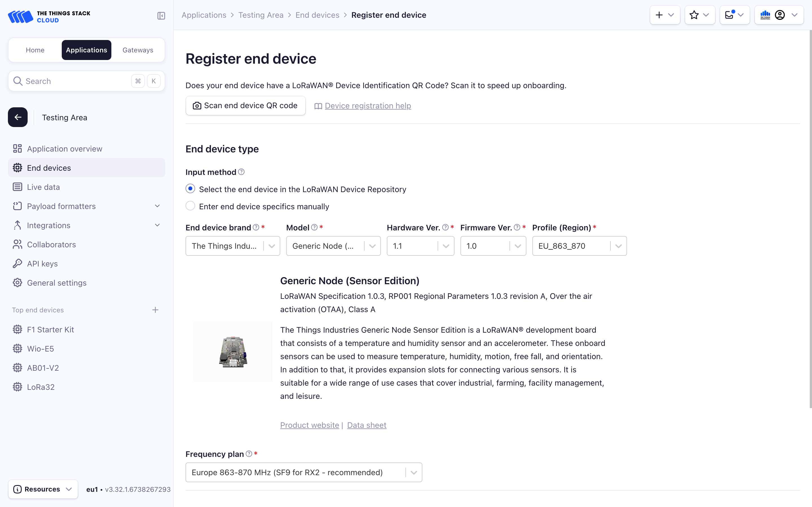Open the API keys section
The width and height of the screenshot is (812, 507).
pyautogui.click(x=42, y=264)
